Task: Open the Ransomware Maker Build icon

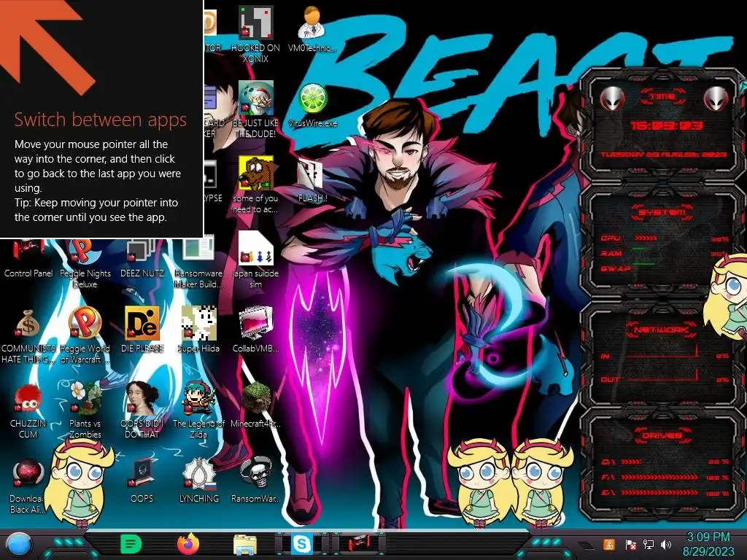Action: tap(198, 260)
